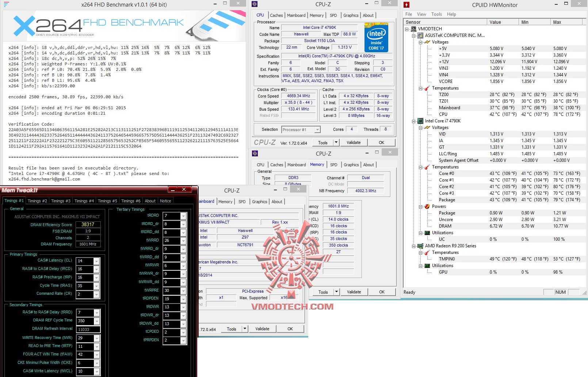This screenshot has height=377, width=588.
Task: Click the Intel Core i7 logo in CPU-Z
Action: point(376,37)
